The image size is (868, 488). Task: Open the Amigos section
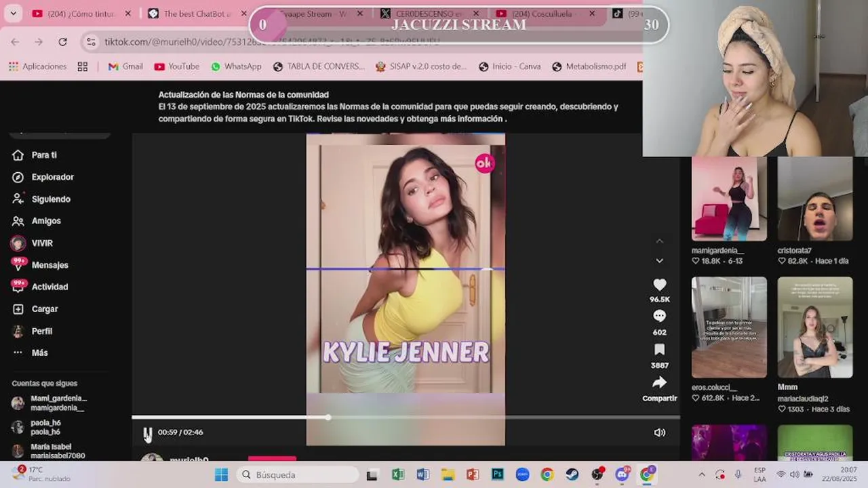(46, 221)
